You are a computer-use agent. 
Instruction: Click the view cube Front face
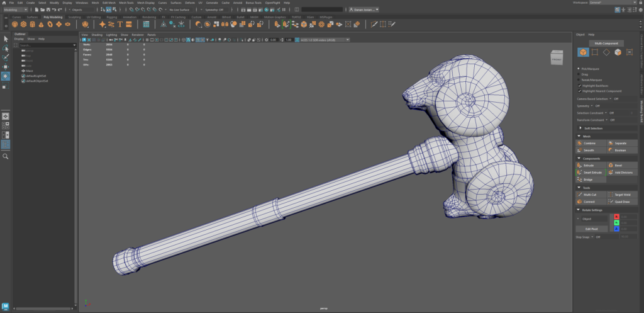(557, 59)
